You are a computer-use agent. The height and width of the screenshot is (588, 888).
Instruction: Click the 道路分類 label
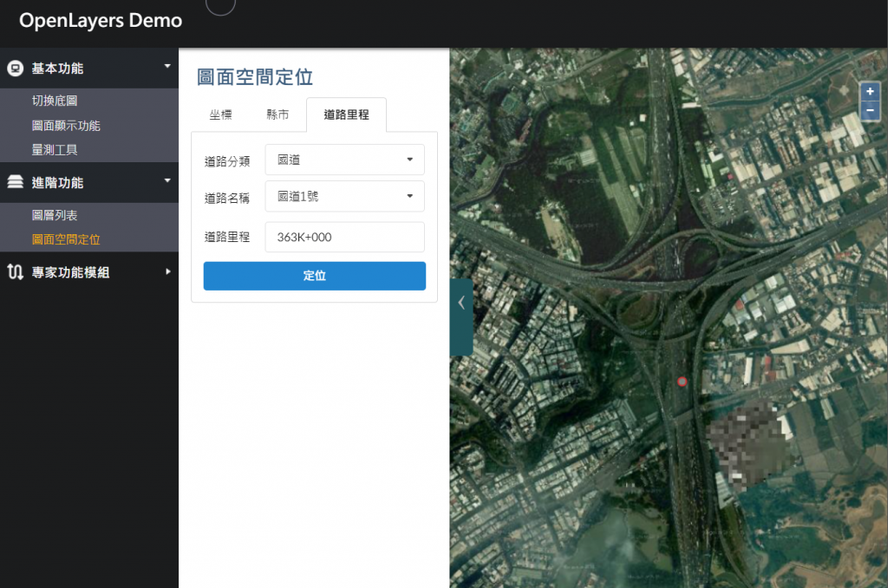227,161
